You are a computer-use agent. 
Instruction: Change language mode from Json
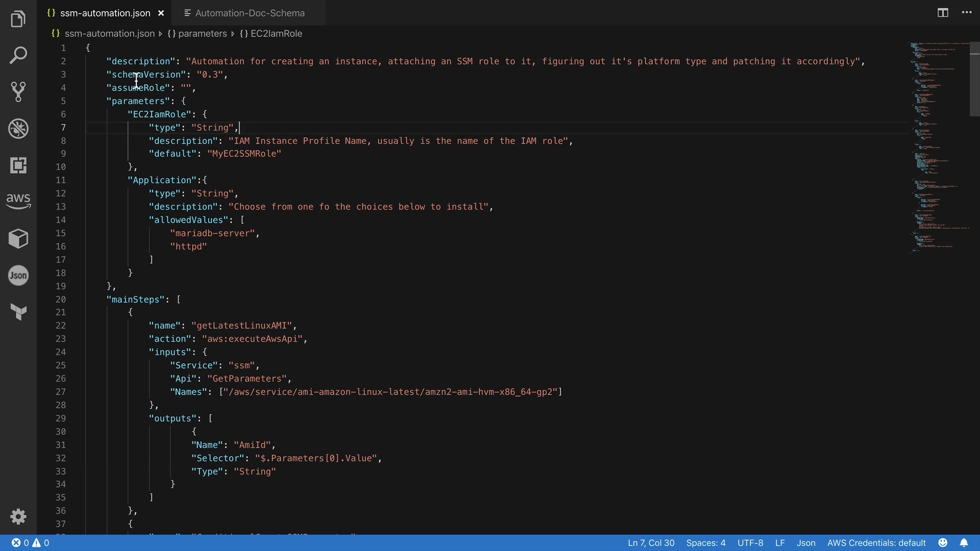806,543
